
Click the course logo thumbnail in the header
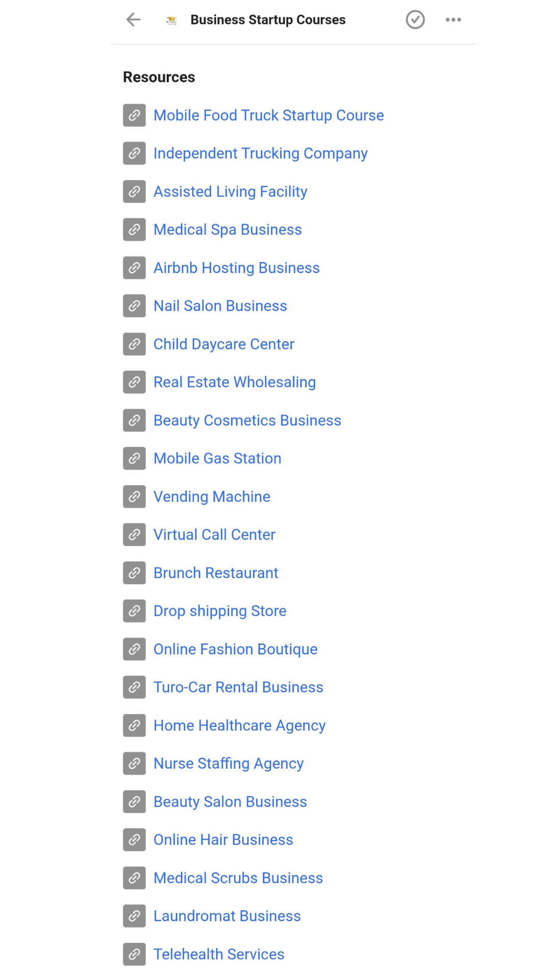pos(171,20)
